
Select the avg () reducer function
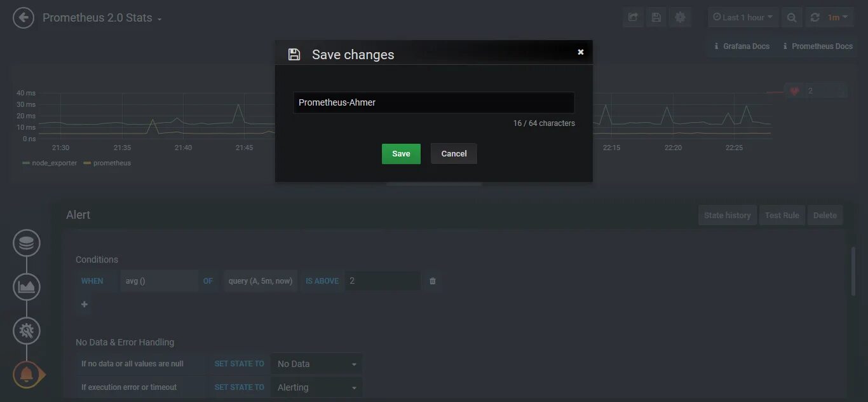coord(159,281)
